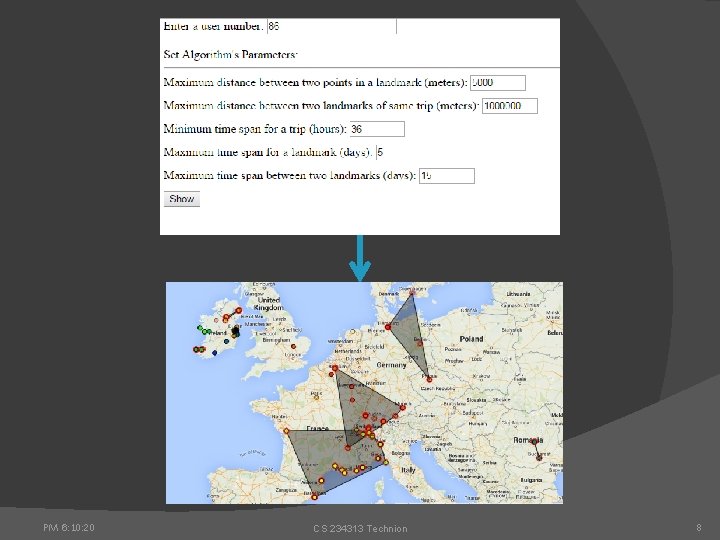Click the Germany label on the map
The image size is (720, 540).
point(391,365)
